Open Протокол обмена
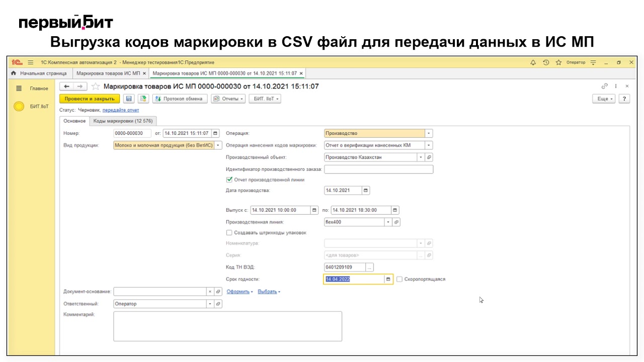This screenshot has width=644, height=362. (x=180, y=99)
